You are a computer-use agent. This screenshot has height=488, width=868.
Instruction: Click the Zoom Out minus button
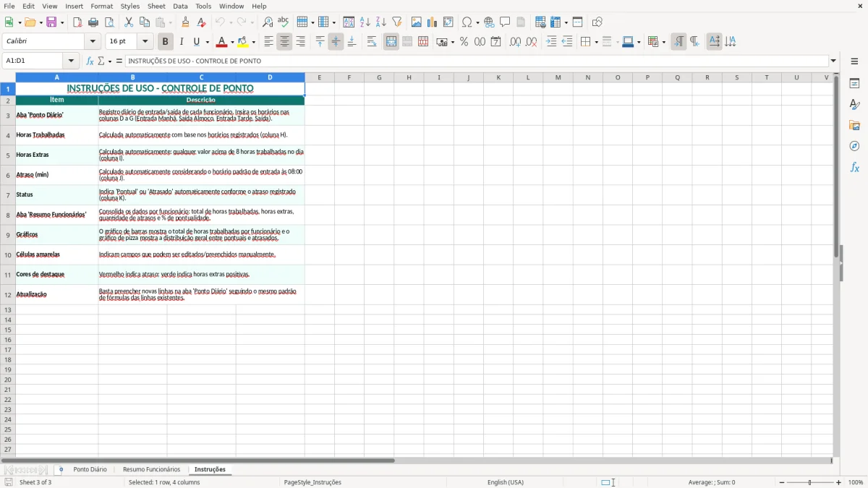(x=781, y=482)
